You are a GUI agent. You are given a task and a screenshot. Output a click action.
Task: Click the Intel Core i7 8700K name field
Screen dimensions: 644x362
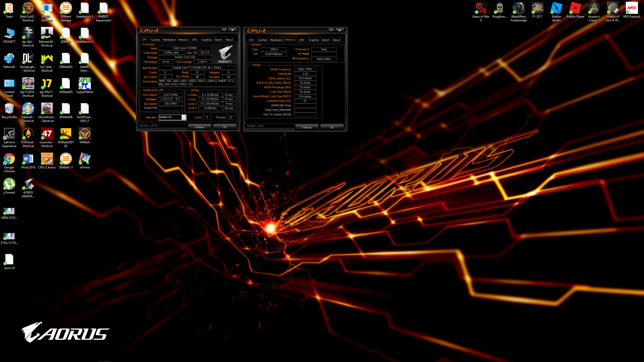[185, 48]
